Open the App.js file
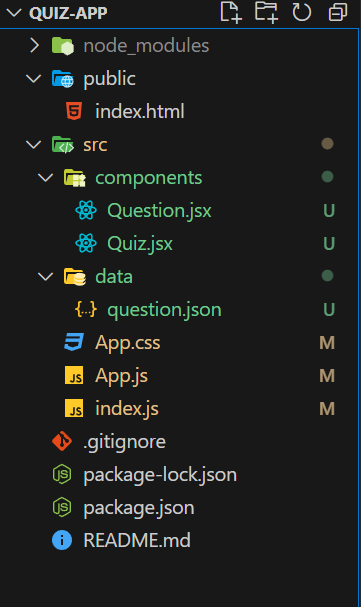361x607 pixels. pos(121,376)
